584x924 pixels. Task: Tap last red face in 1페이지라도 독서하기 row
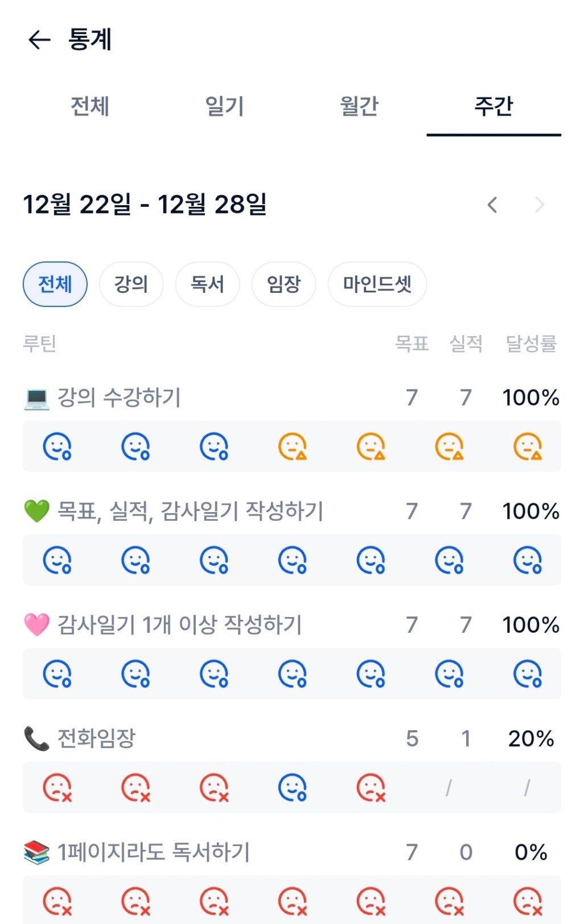coord(528,901)
